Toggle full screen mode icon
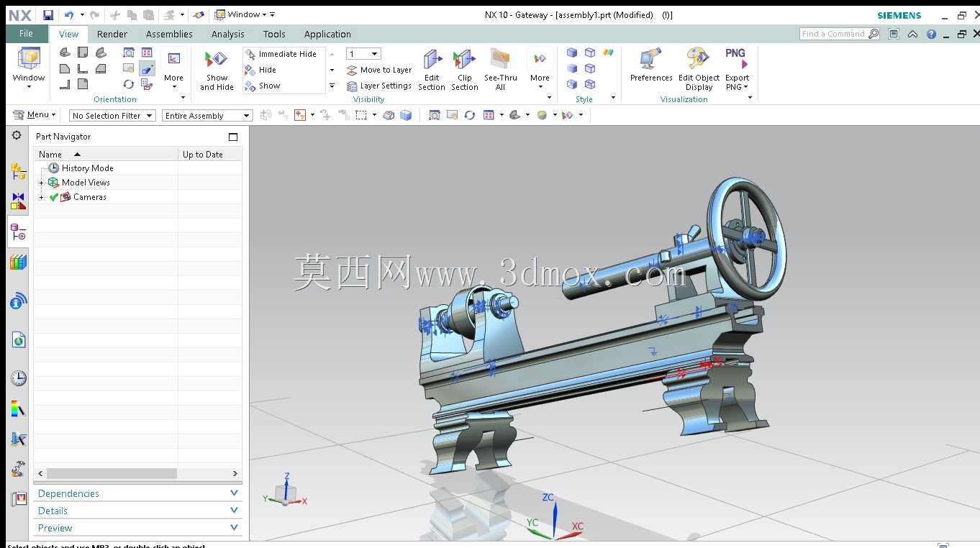 tap(894, 34)
